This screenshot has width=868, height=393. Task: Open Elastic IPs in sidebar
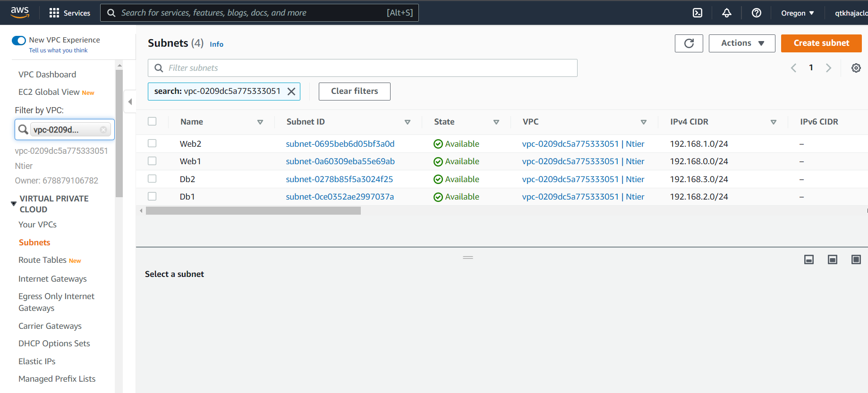[37, 361]
